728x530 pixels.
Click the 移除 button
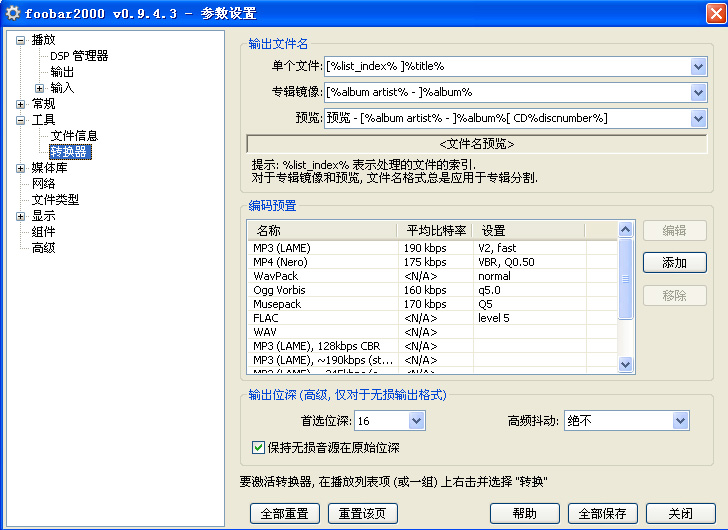pos(675,296)
